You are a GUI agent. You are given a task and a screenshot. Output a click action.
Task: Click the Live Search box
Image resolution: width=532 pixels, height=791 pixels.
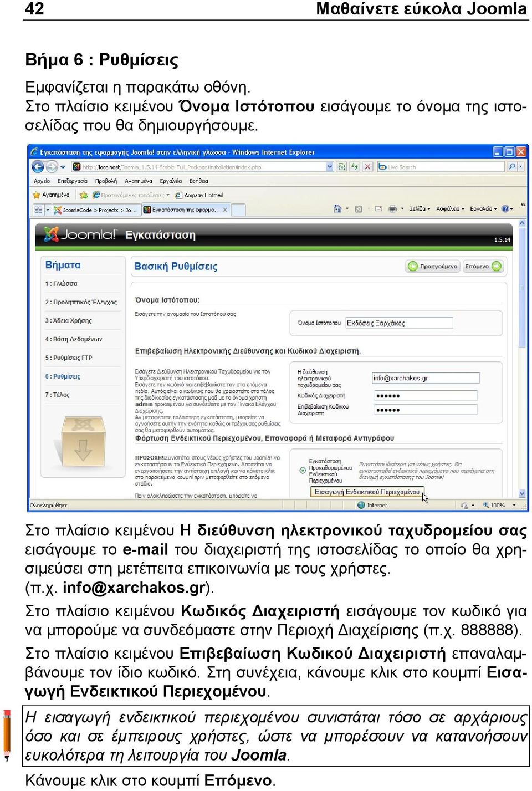[x=441, y=167]
